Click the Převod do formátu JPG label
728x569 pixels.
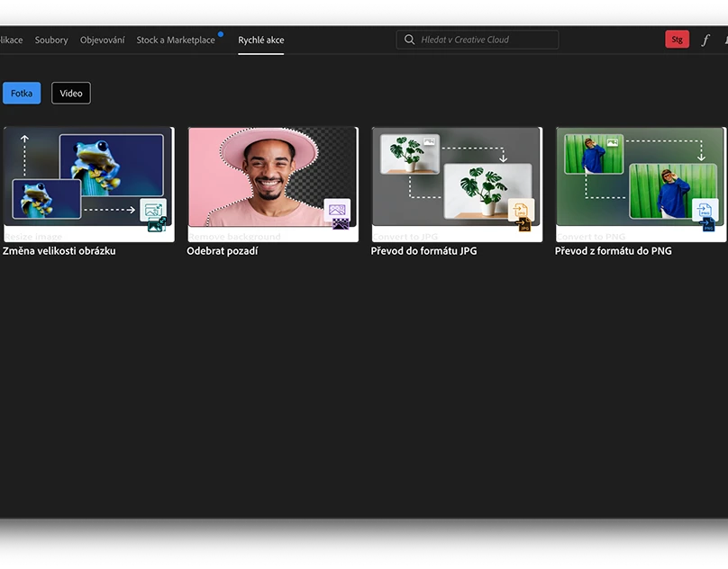pos(424,251)
